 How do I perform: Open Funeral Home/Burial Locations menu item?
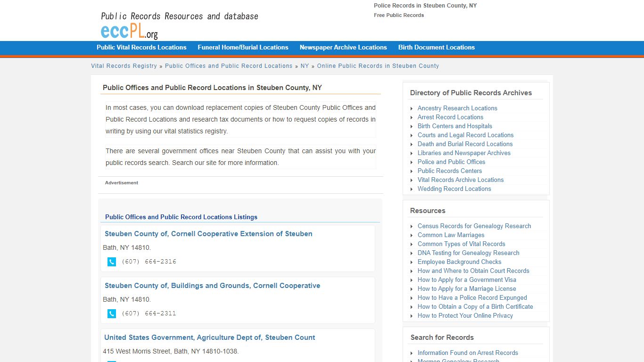click(243, 48)
